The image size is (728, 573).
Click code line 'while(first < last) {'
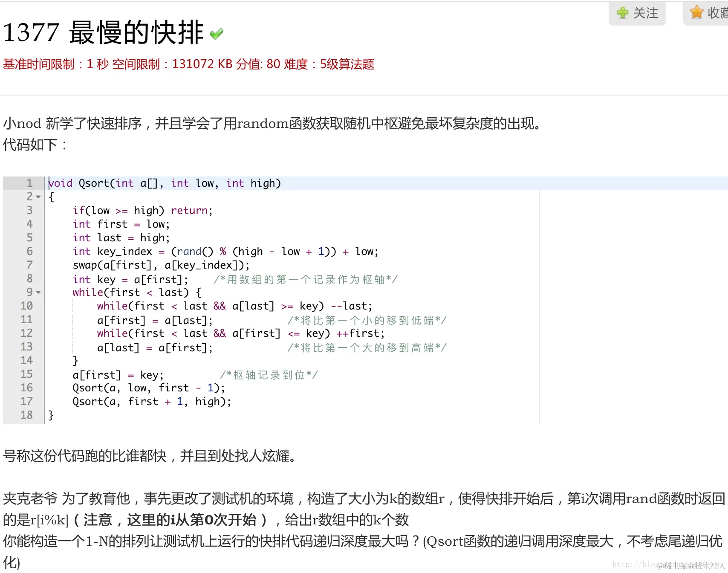137,292
